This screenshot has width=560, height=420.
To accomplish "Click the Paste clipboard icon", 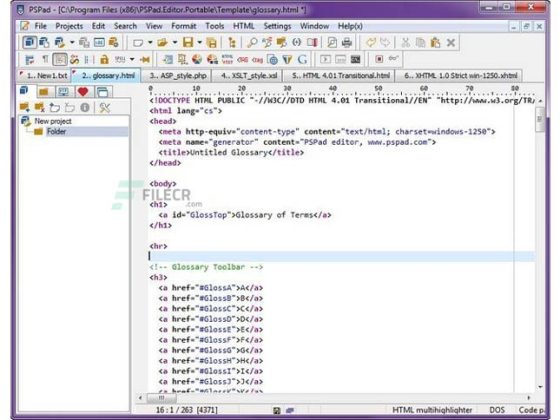I will pos(435,43).
